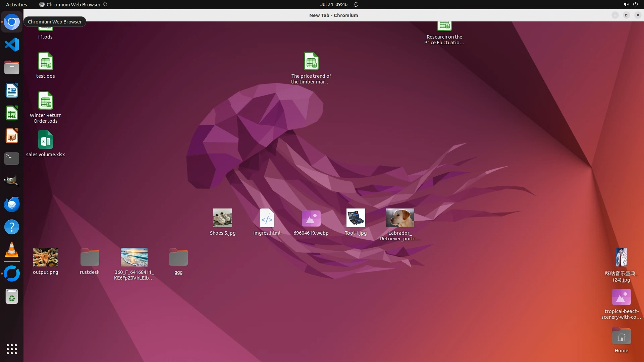This screenshot has height=362, width=644.
Task: Launch GIMP from the dock
Action: [12, 181]
